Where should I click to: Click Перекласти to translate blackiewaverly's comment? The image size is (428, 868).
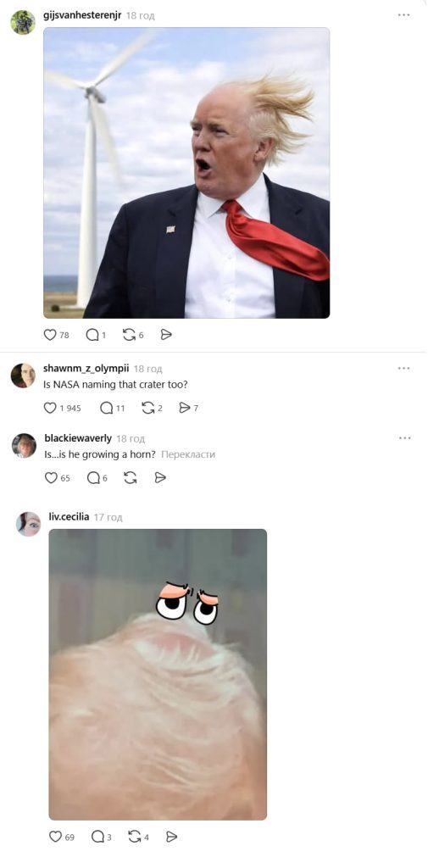click(188, 454)
